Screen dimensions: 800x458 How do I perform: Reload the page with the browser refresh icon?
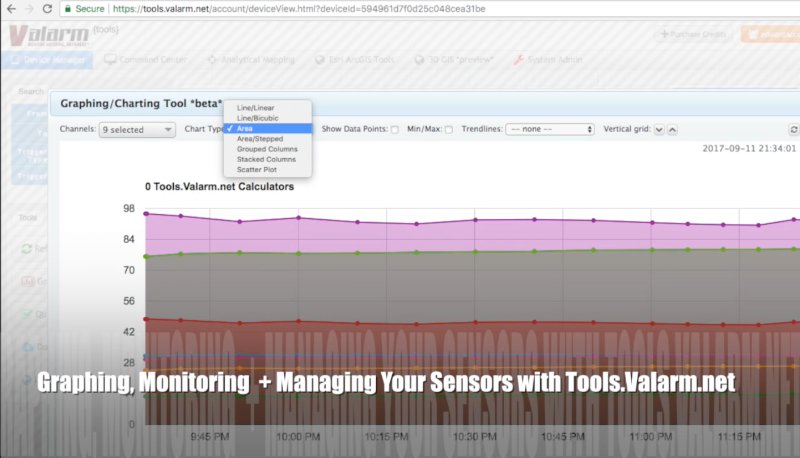coord(47,9)
